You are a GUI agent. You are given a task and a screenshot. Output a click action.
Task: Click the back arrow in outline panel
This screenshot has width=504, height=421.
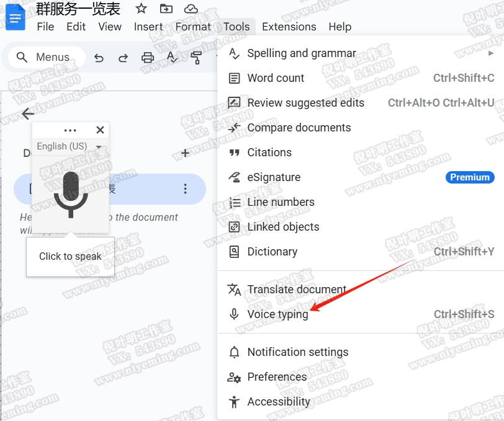coord(28,113)
